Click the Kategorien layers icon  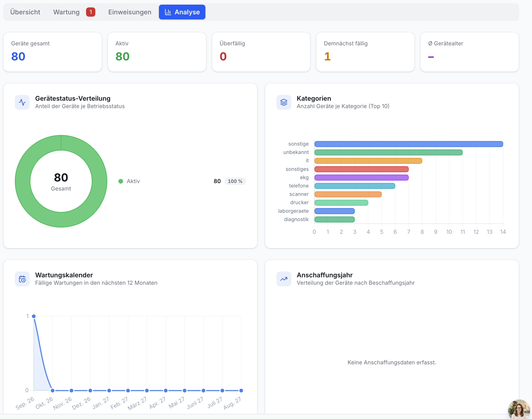tap(284, 102)
